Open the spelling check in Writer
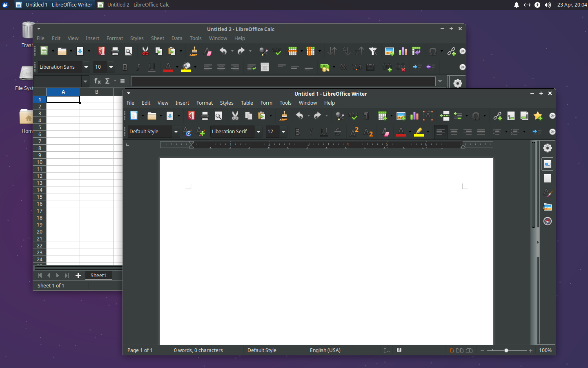 [x=353, y=116]
